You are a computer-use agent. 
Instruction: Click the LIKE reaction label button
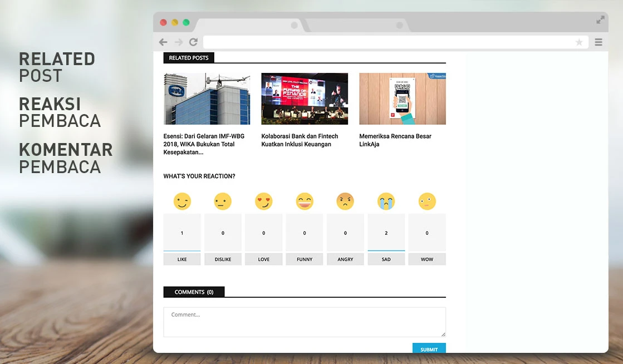coord(182,259)
